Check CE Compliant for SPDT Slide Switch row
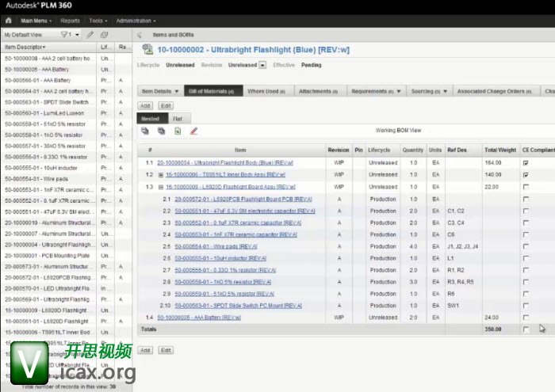Image resolution: width=555 pixels, height=392 pixels. (x=526, y=306)
